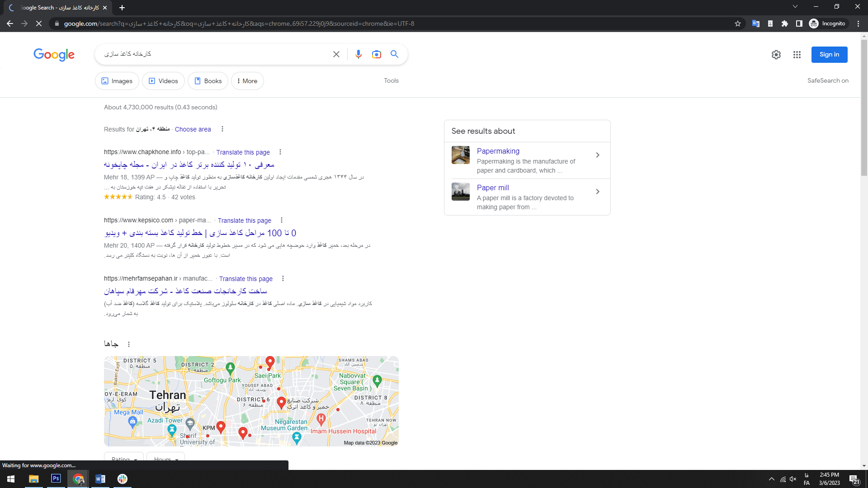Go forward in the browser history
This screenshot has width=868, height=488.
24,23
